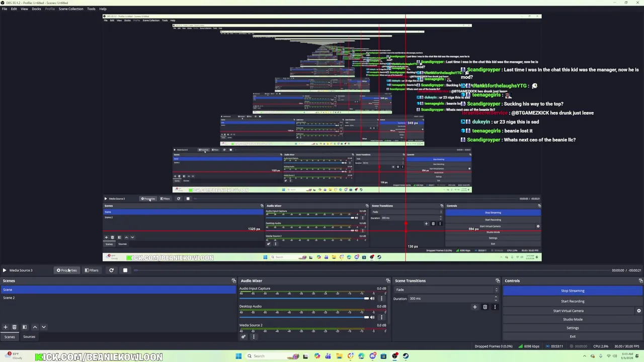Move scene down with the down arrow
644x362 pixels.
(44, 327)
